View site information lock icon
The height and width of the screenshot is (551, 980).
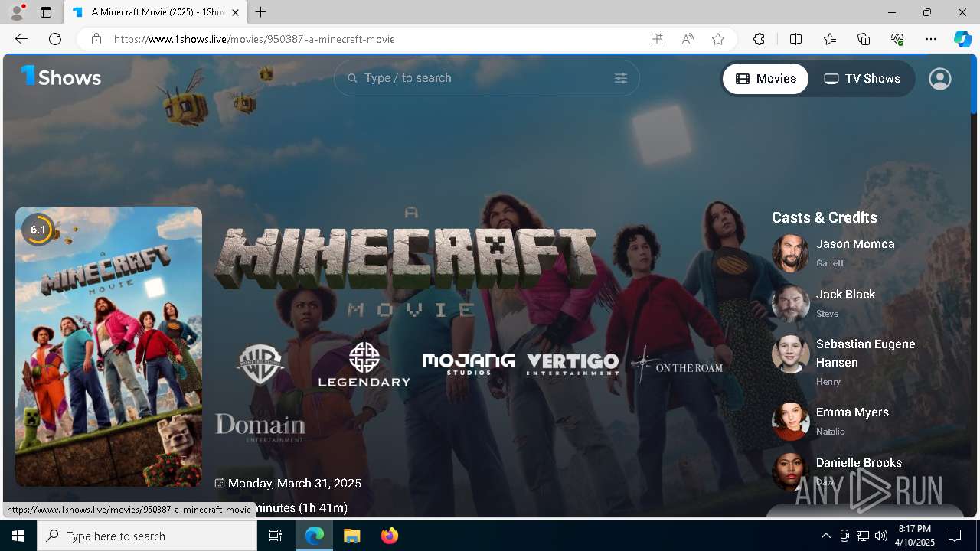96,39
